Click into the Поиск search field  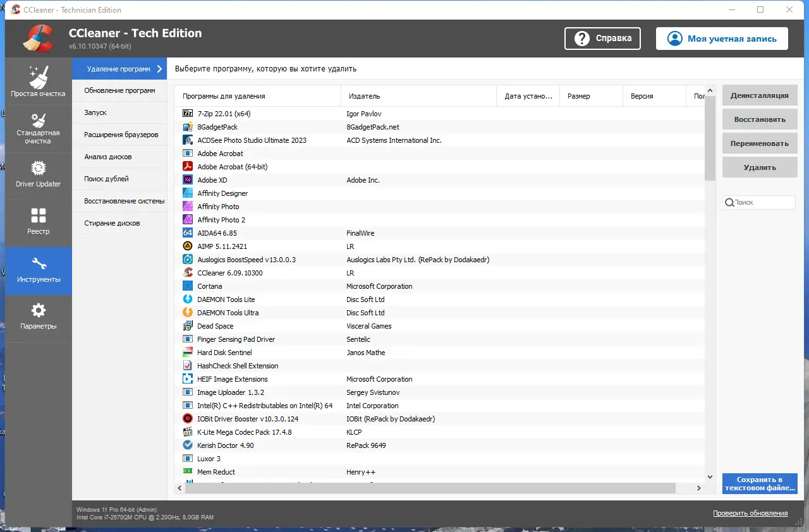[759, 202]
